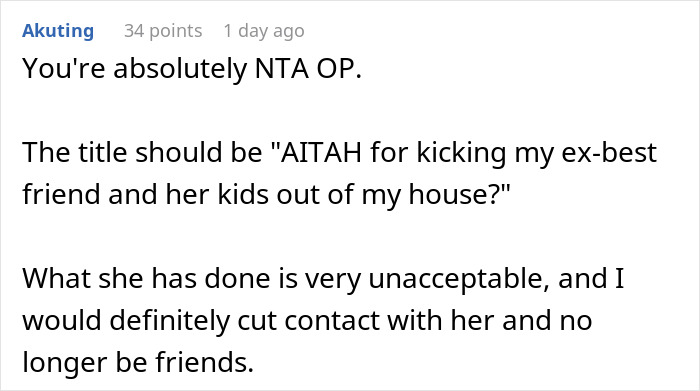700x391 pixels.
Task: Click the line 'You're absolutely NTA OP.'
Action: coord(192,69)
